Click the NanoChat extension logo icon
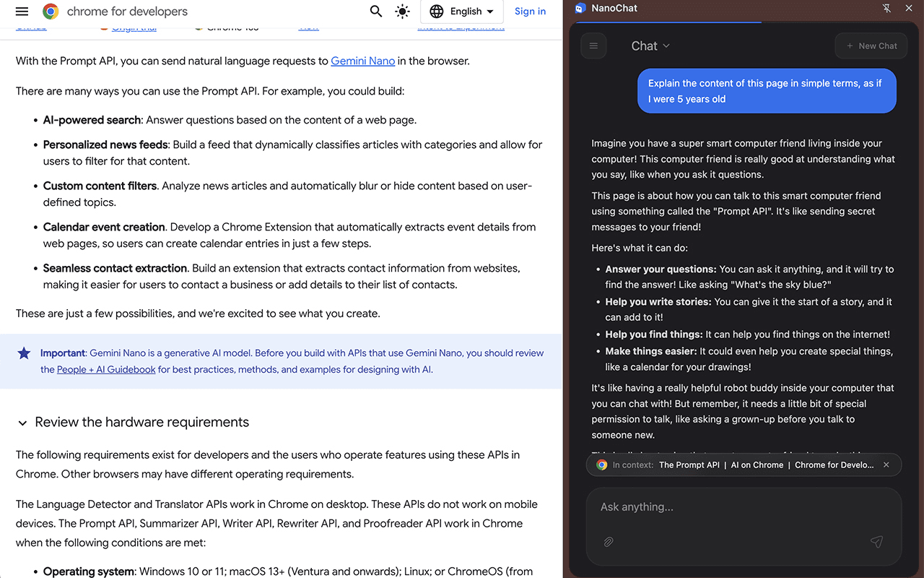This screenshot has height=578, width=924. point(580,9)
